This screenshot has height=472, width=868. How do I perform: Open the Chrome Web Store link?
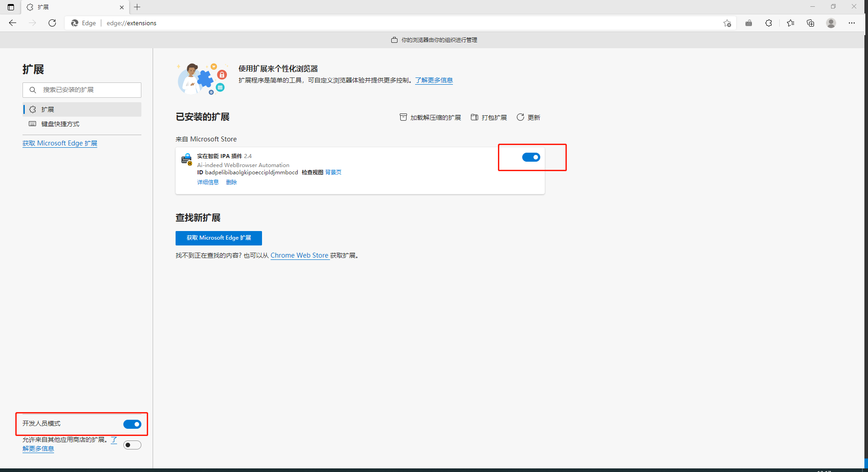pos(299,255)
